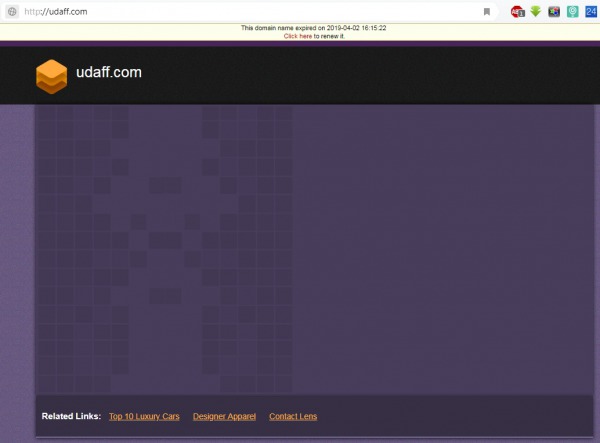Viewport: 600px width, 443px height.
Task: Select the domain expired notice text
Action: click(x=313, y=28)
